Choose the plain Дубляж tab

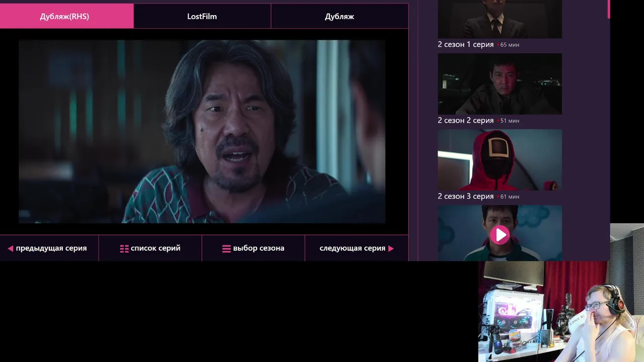coord(340,16)
